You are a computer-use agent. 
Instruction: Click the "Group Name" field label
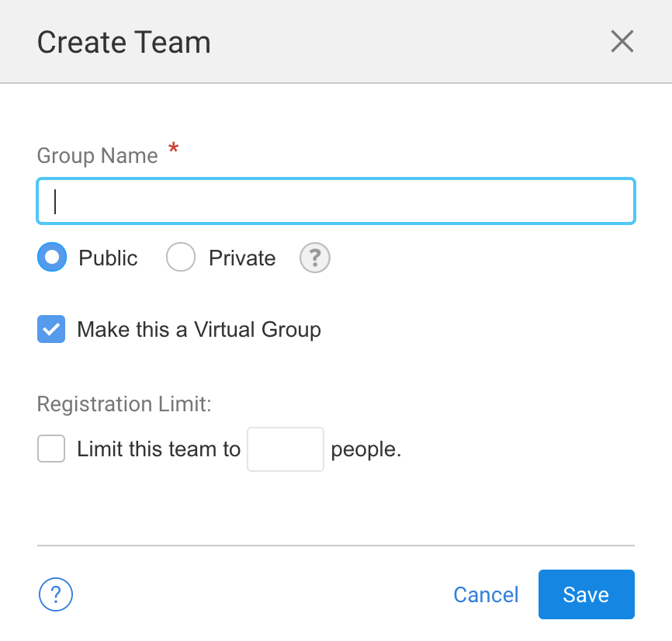tap(97, 155)
